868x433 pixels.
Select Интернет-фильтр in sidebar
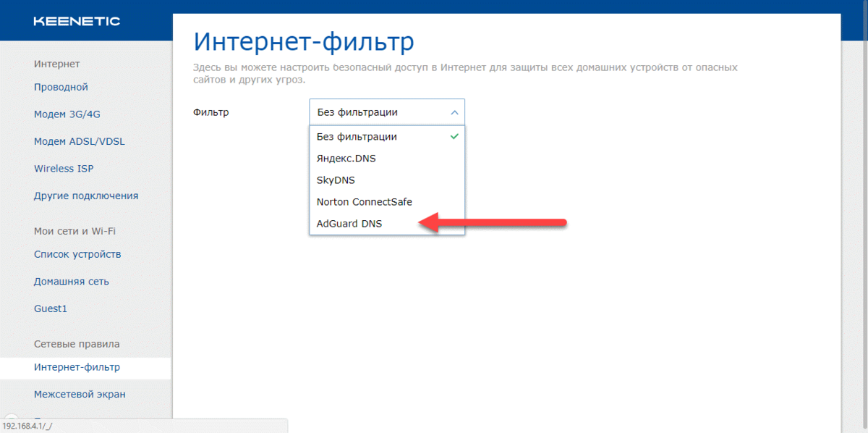coord(85,367)
